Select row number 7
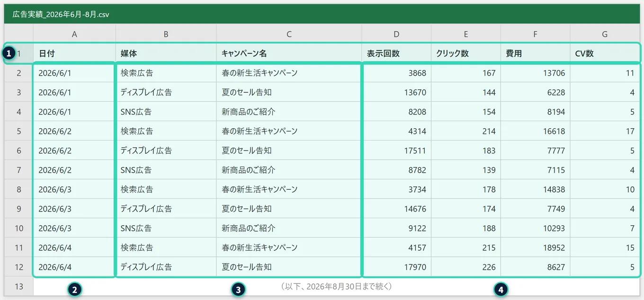The image size is (644, 300). point(19,170)
